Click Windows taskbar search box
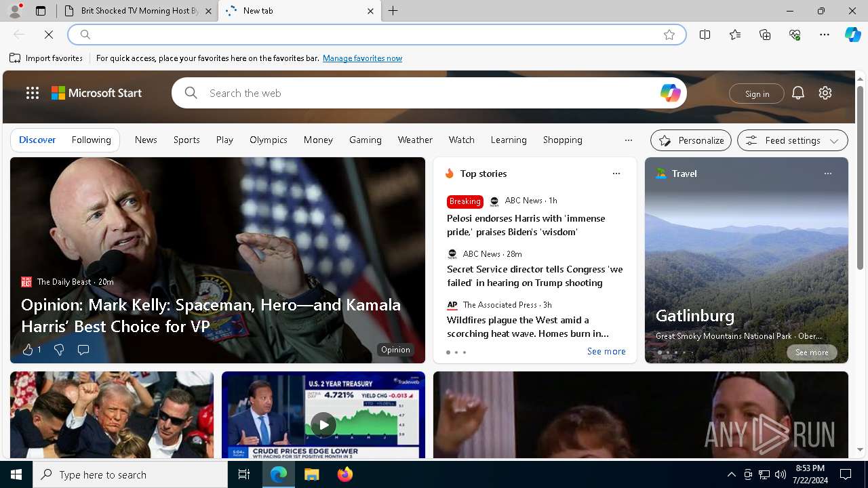 (x=130, y=474)
